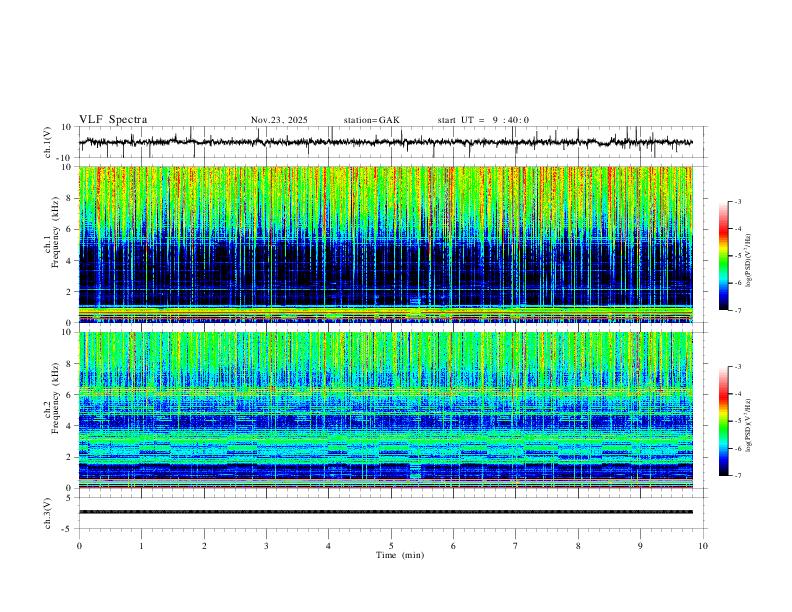Click the "Time (min)" x-axis label
This screenshot has width=792, height=612.
pos(400,555)
